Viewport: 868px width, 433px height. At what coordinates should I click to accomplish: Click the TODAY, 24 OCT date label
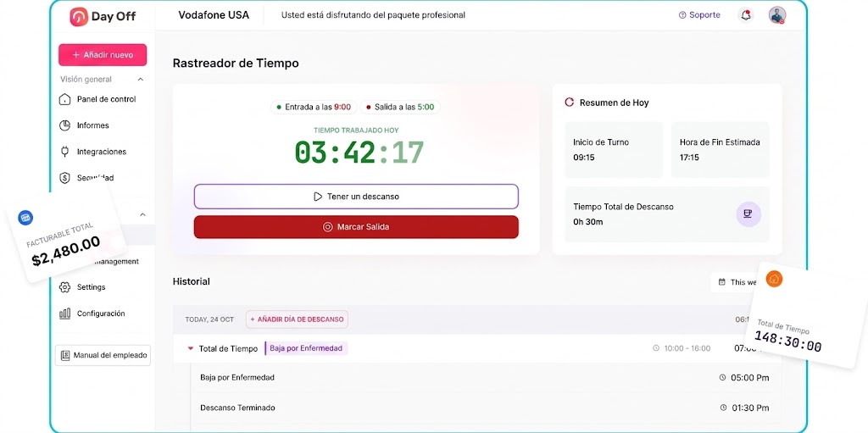[209, 319]
